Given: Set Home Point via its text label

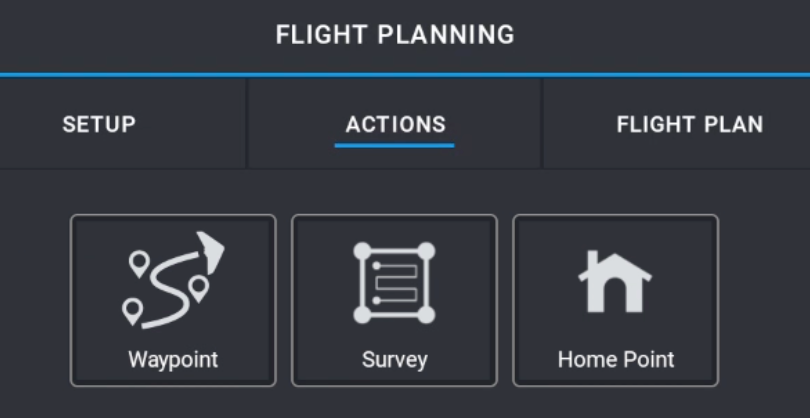Looking at the screenshot, I should 616,360.
